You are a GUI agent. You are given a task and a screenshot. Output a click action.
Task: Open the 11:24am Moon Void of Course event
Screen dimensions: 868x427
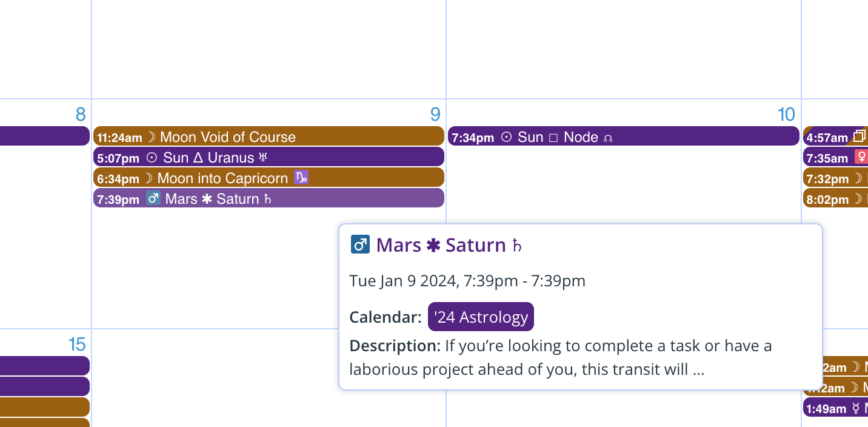269,136
